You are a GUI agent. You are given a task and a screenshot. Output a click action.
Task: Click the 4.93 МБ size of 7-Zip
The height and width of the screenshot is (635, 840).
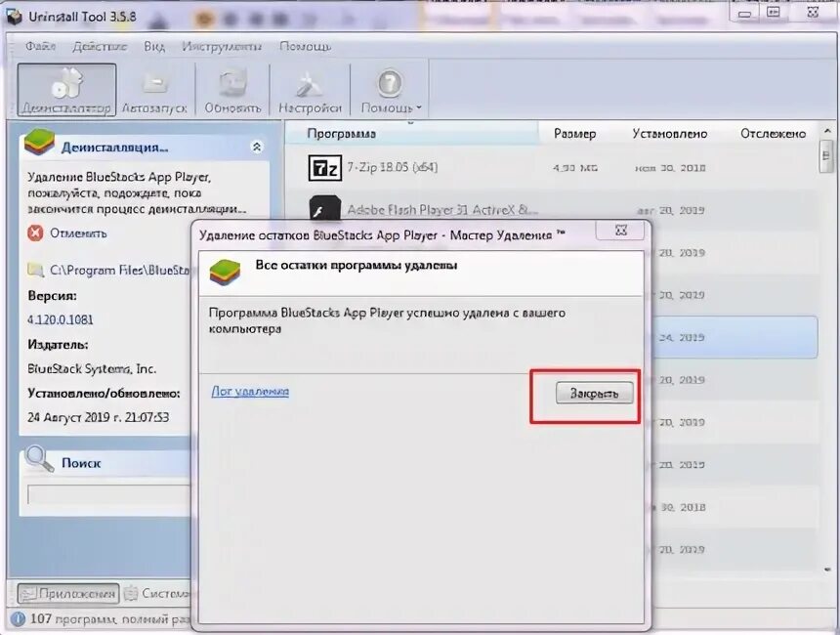point(575,168)
